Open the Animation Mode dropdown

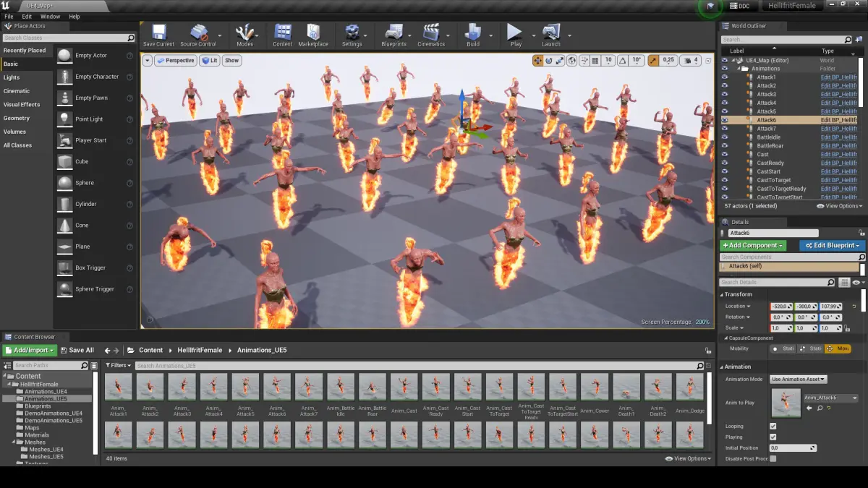pos(799,379)
